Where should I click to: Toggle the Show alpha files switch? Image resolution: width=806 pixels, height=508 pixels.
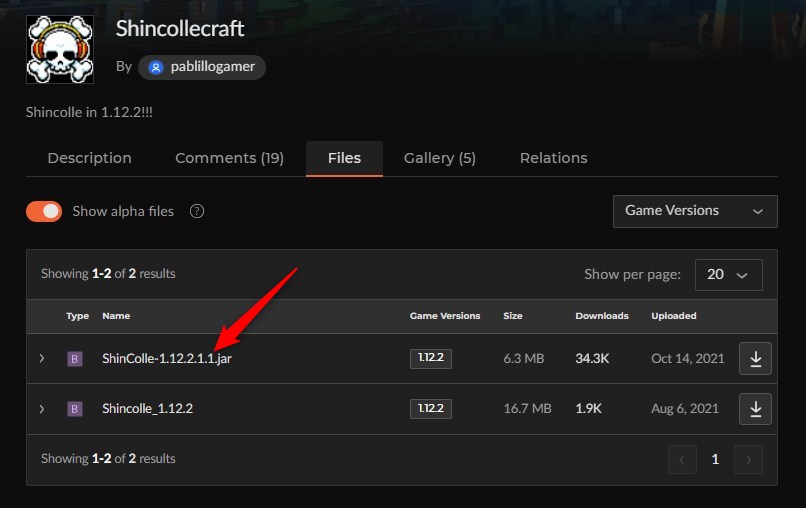44,211
